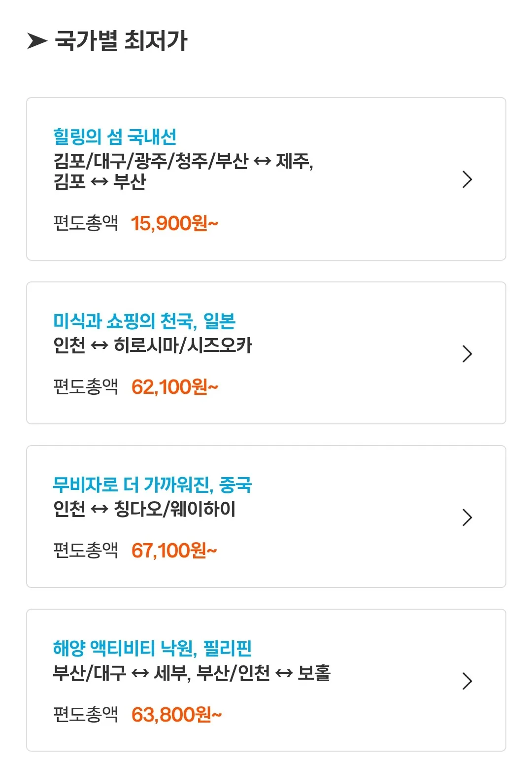Select route 부산/대구 ↔ 세부, 부산/인천 ↔ 보홀

coord(192,672)
